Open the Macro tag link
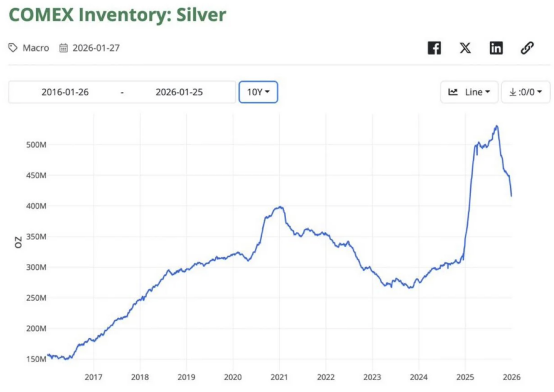This screenshot has height=392, width=554. 36,48
